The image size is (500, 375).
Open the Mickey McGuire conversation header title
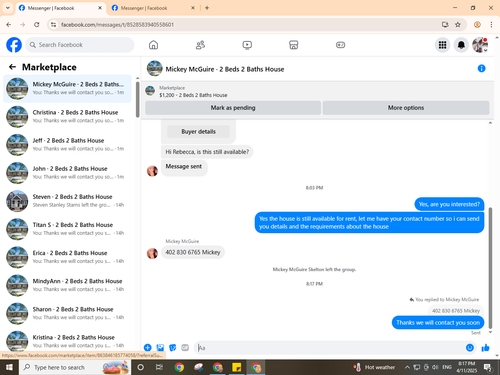tap(225, 69)
